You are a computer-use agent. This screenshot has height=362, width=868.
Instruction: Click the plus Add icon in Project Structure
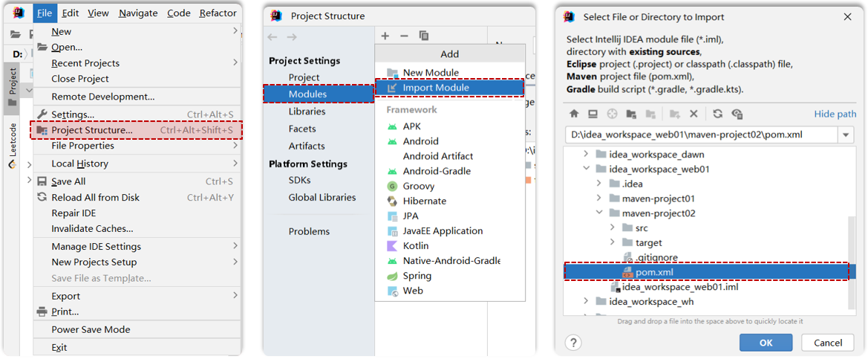[x=385, y=36]
